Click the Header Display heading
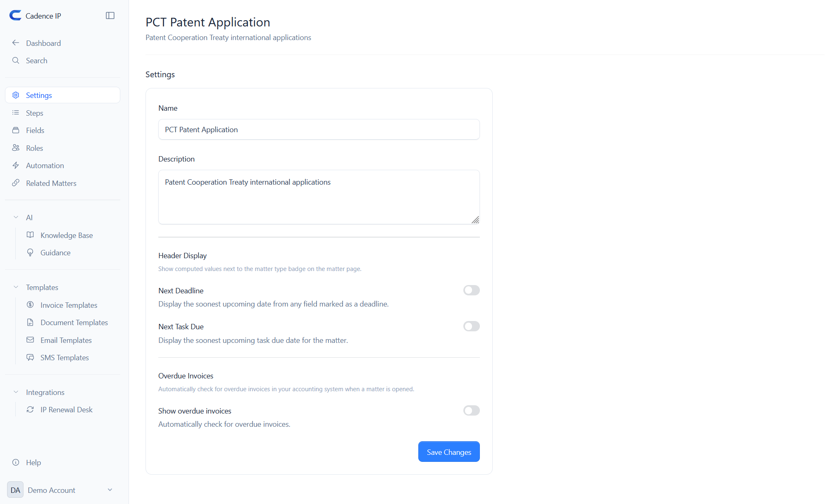The width and height of the screenshot is (837, 504). 182,255
